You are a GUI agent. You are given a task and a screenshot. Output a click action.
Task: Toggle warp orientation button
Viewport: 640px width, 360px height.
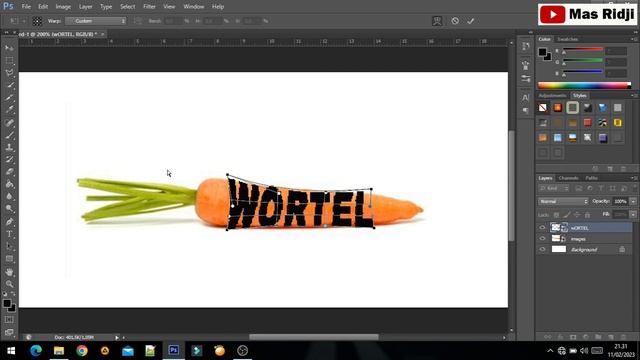pyautogui.click(x=138, y=21)
